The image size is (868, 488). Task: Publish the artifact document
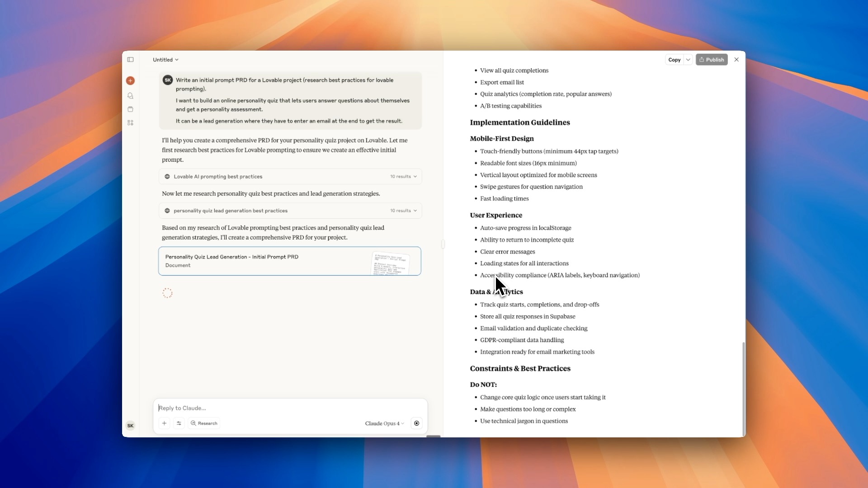click(712, 60)
